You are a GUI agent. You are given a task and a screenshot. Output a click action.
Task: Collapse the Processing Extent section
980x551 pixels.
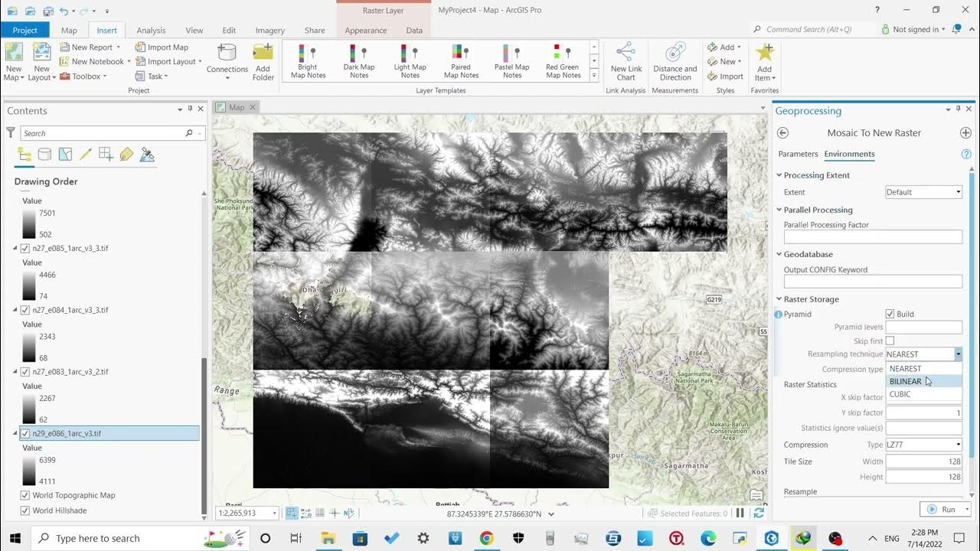coord(779,175)
